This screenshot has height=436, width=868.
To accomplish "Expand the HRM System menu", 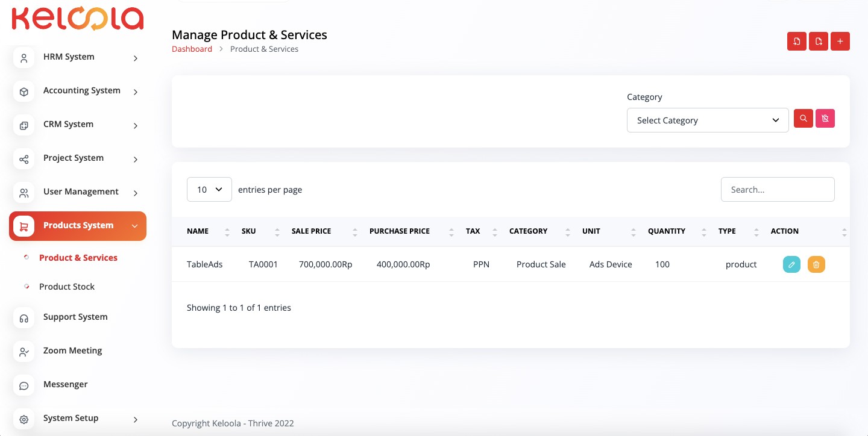I will [x=78, y=57].
